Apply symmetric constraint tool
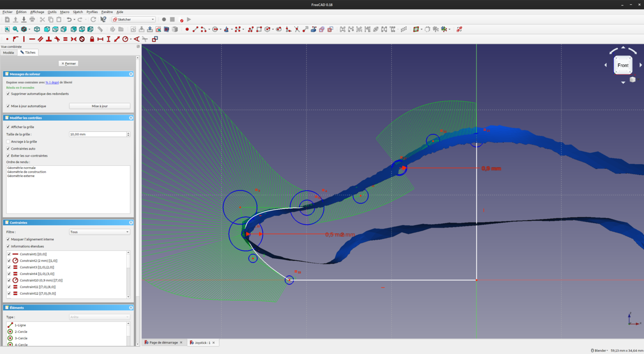The image size is (644, 354). click(x=73, y=39)
